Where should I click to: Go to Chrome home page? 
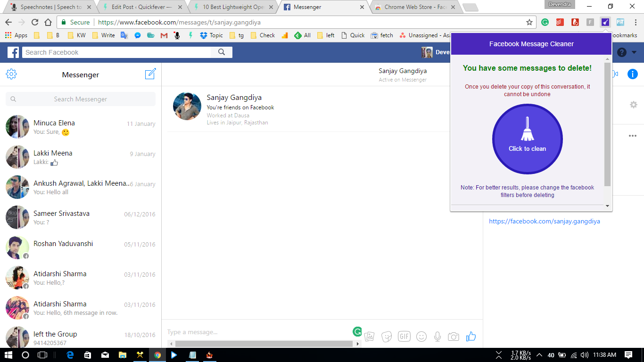pos(48,22)
